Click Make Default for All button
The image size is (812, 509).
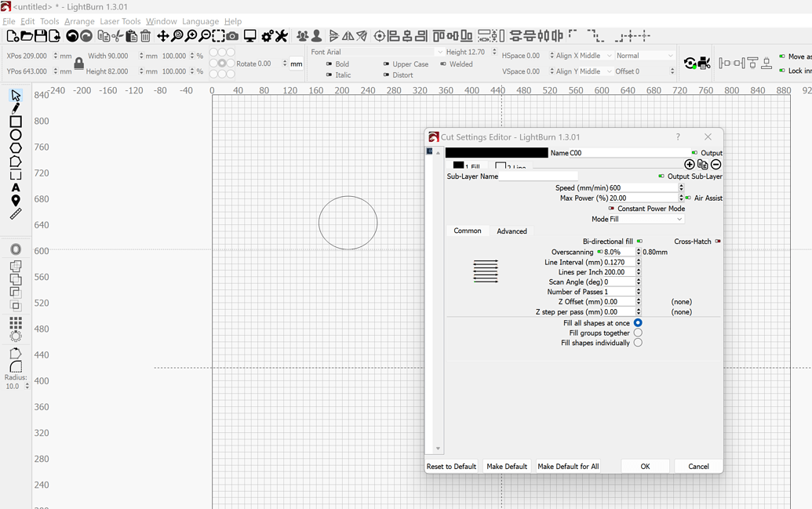pos(568,466)
